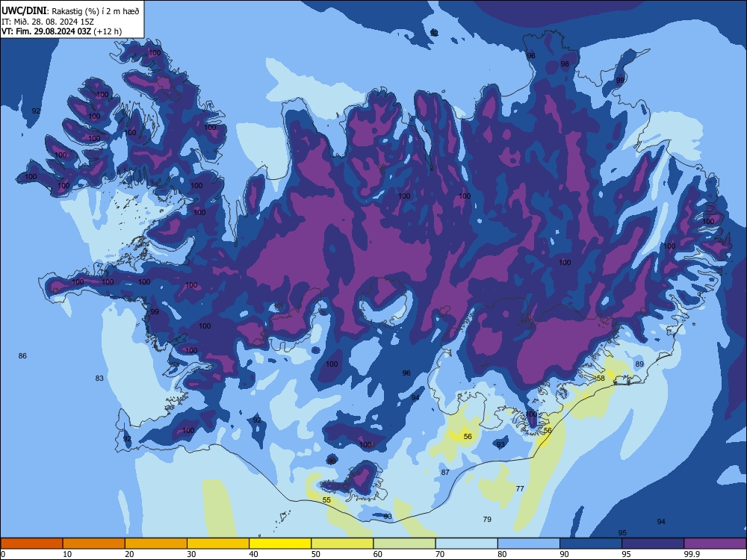747x560 pixels.
Task: Click the title text 'UWC/DINI: Rakastig (%) í 2 m hæð'
Action: (70, 11)
